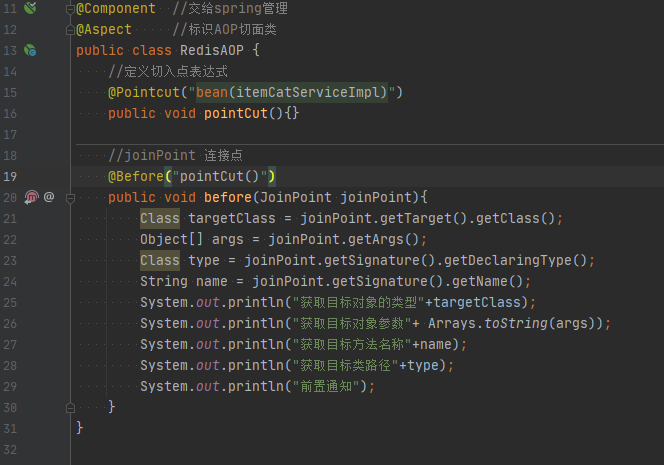Click the //交给spring管理 comment
The height and width of the screenshot is (465, 664).
230,8
